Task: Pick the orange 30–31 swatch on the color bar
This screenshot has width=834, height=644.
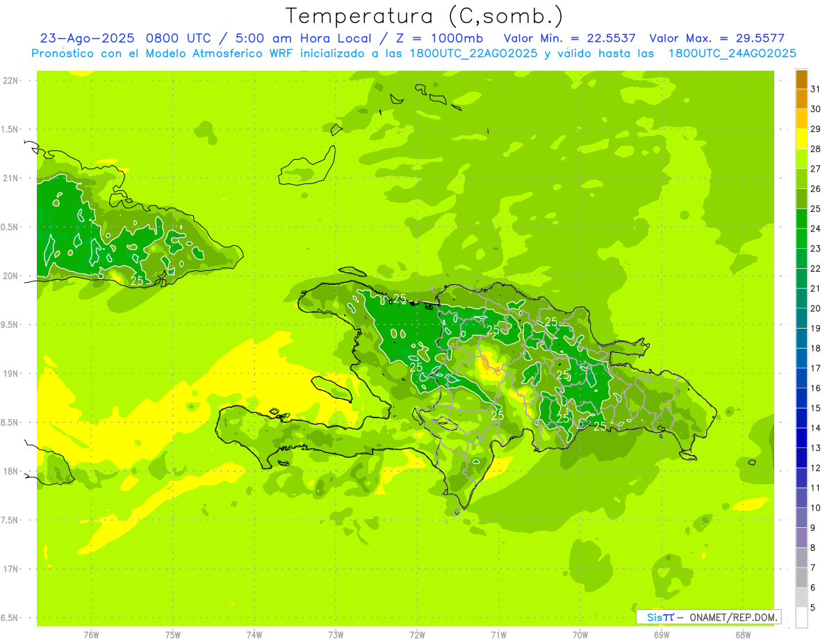Action: pos(801,99)
